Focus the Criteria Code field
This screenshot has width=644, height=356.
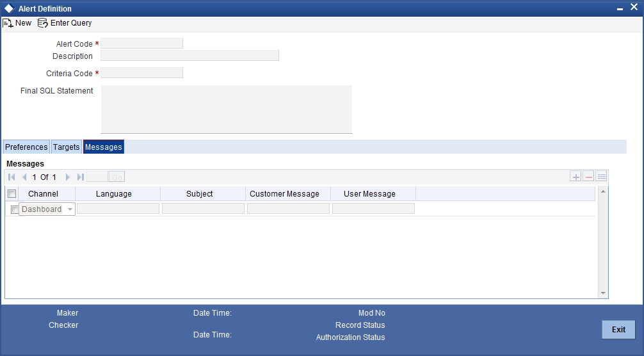141,73
